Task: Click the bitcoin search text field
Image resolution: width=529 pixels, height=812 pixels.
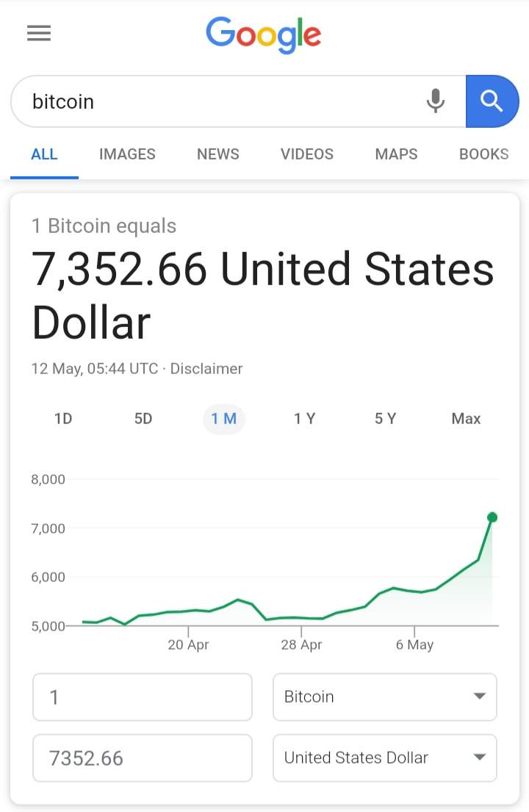Action: click(220, 101)
